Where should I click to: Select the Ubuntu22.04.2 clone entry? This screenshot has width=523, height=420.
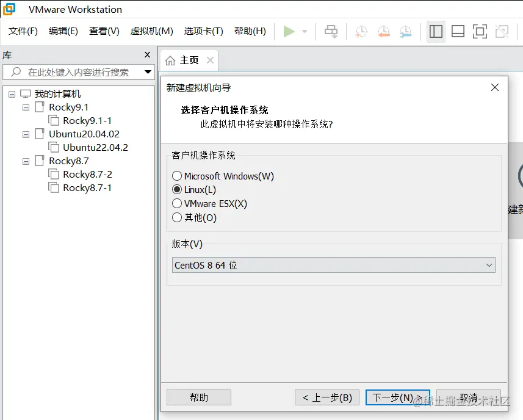point(95,148)
